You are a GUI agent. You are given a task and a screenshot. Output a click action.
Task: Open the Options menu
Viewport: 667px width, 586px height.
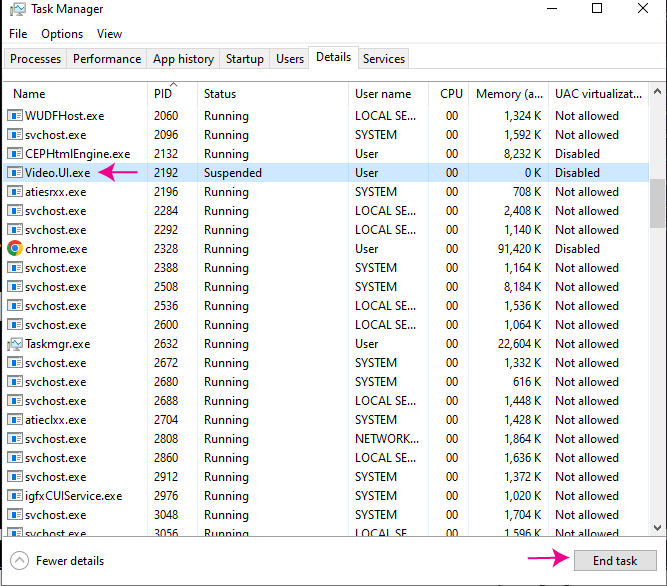coord(62,34)
